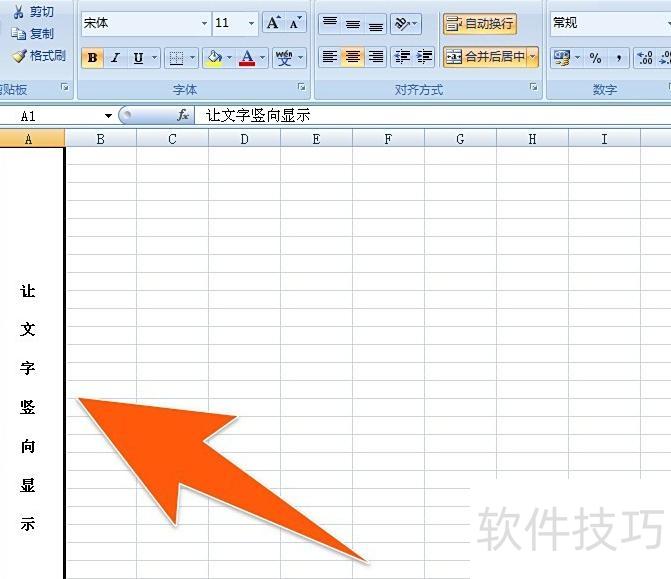Screen dimensions: 671x579
Task: Select column F header
Action: (388, 139)
